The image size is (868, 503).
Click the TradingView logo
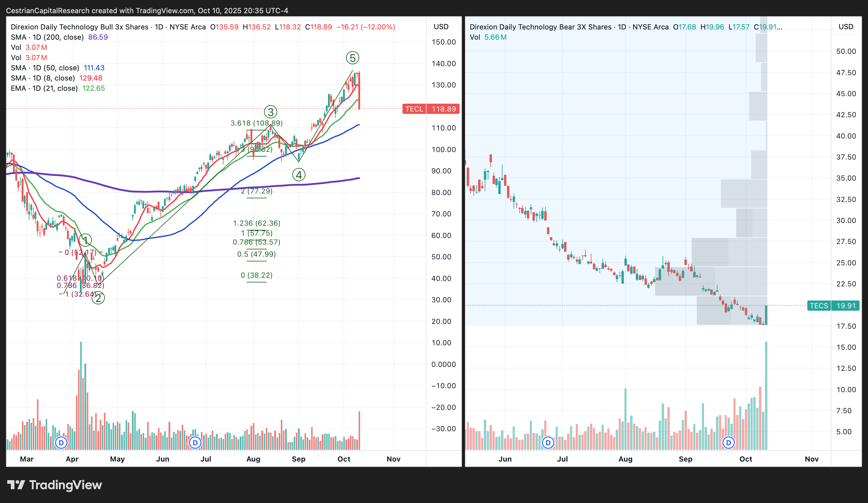click(54, 485)
